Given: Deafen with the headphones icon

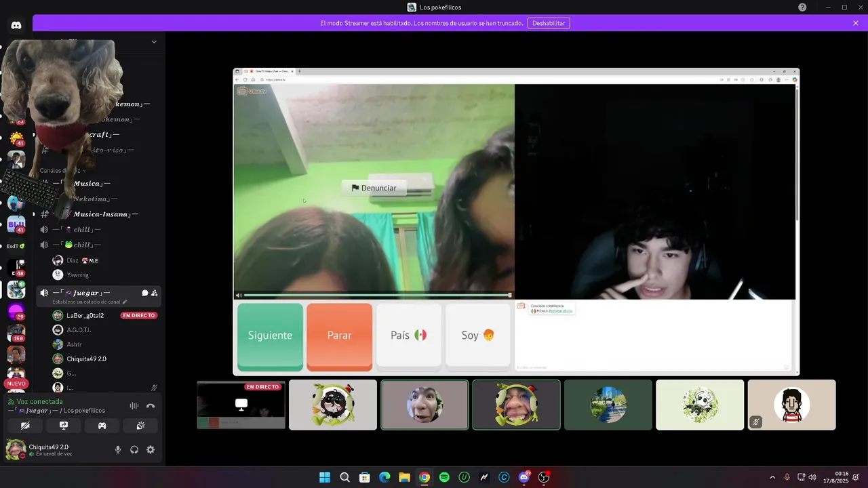Looking at the screenshot, I should click(134, 449).
